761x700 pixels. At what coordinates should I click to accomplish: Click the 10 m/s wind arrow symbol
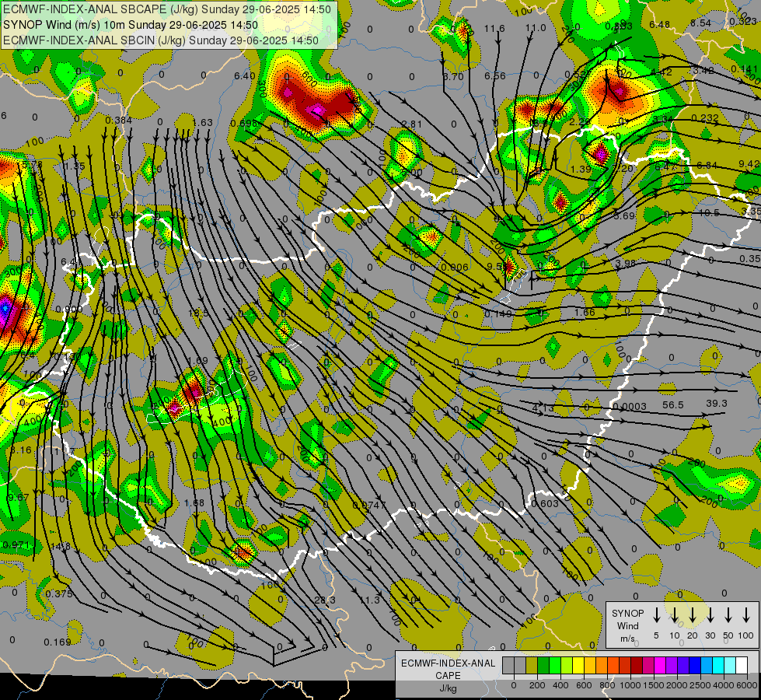[675, 615]
